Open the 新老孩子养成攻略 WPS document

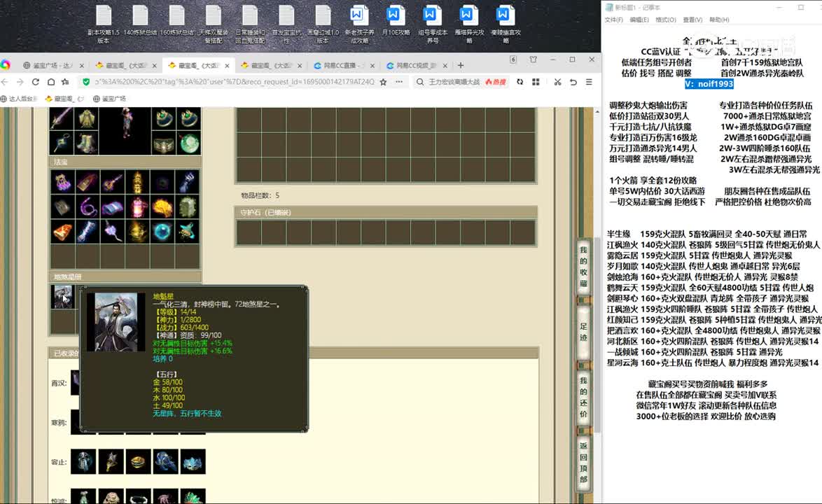tap(359, 24)
